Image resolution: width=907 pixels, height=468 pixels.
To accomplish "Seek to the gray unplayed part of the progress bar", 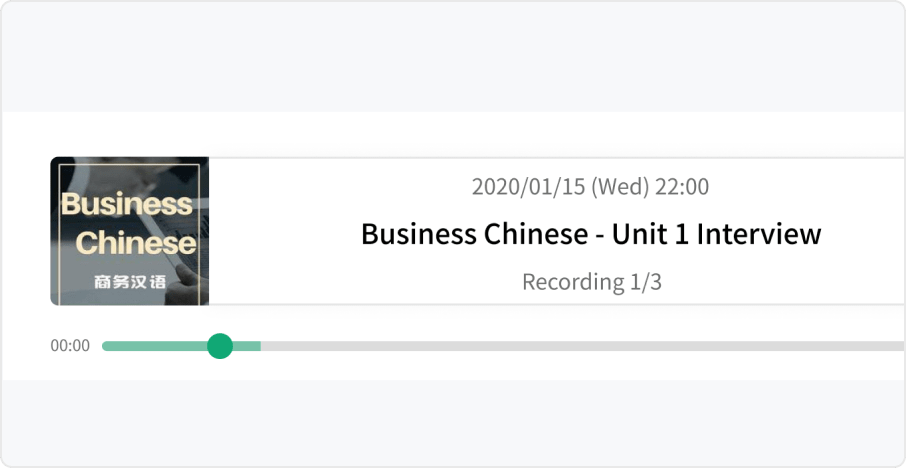I will (x=582, y=346).
